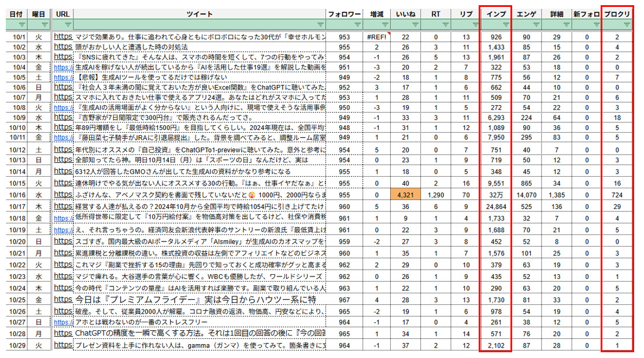Select the follower count 967
644x358 pixels.
[344, 300]
